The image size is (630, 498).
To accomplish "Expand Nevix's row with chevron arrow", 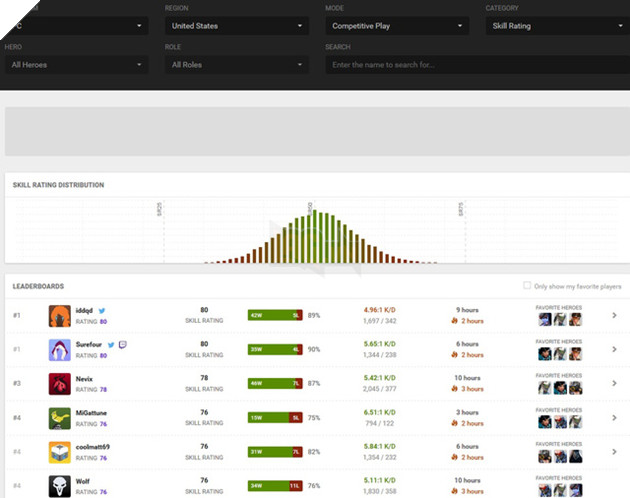I will click(x=614, y=385).
